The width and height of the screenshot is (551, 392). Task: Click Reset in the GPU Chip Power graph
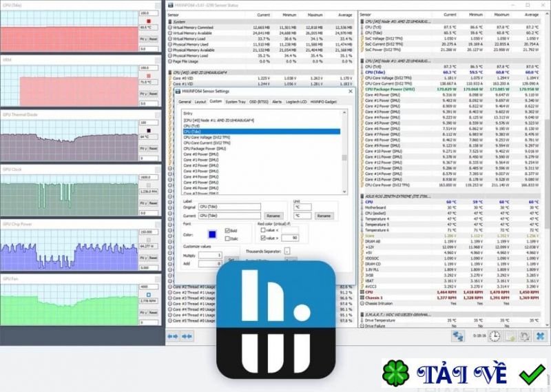tap(153, 258)
